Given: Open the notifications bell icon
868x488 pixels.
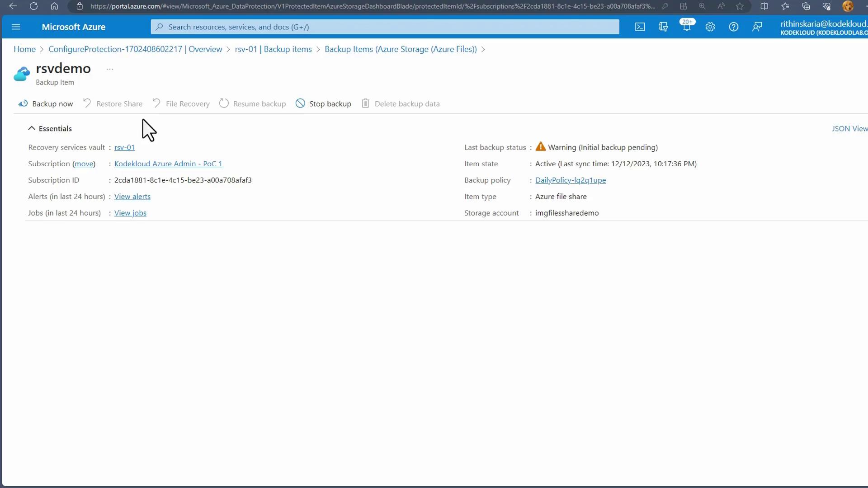Looking at the screenshot, I should pyautogui.click(x=686, y=27).
